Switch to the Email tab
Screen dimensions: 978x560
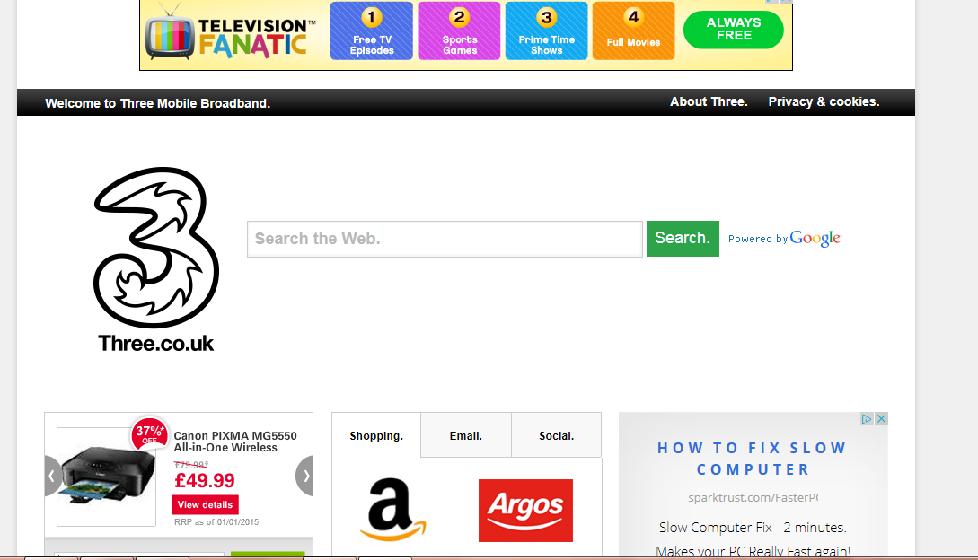tap(466, 436)
